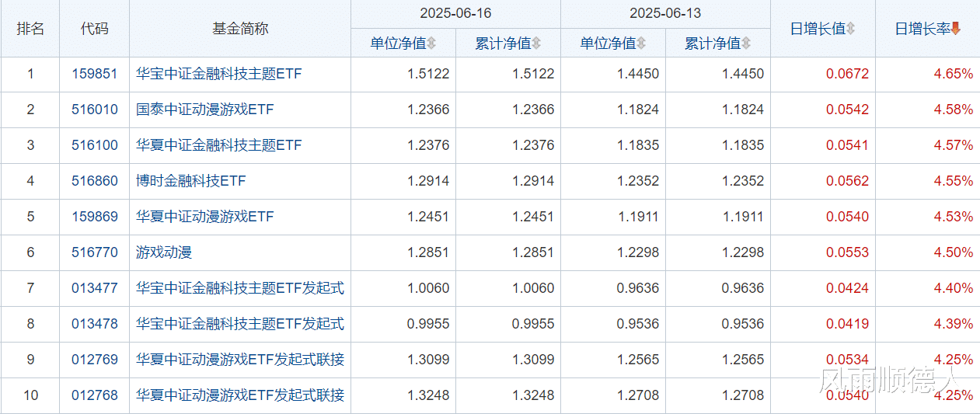Image resolution: width=980 pixels, height=414 pixels.
Task: Open fund code 012769 link
Action: [95, 360]
